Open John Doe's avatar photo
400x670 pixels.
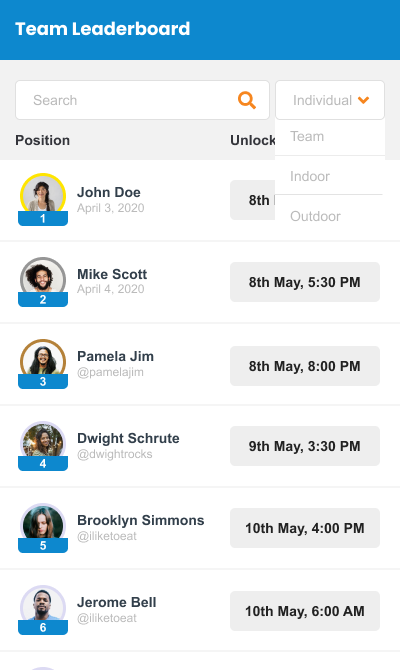[x=43, y=195]
